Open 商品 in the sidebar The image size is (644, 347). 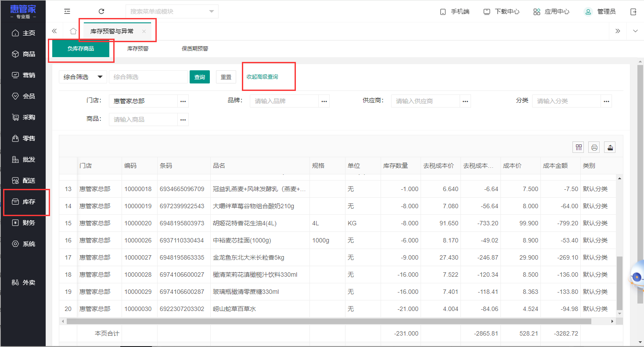tap(23, 54)
